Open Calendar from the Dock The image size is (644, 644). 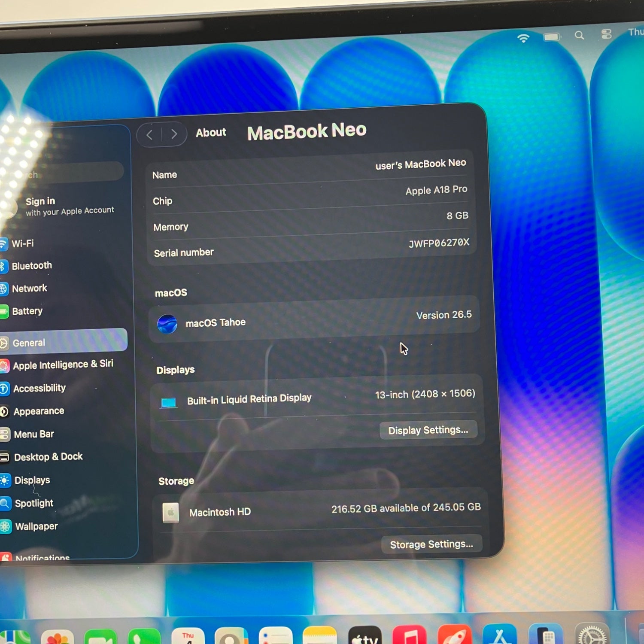click(188, 636)
